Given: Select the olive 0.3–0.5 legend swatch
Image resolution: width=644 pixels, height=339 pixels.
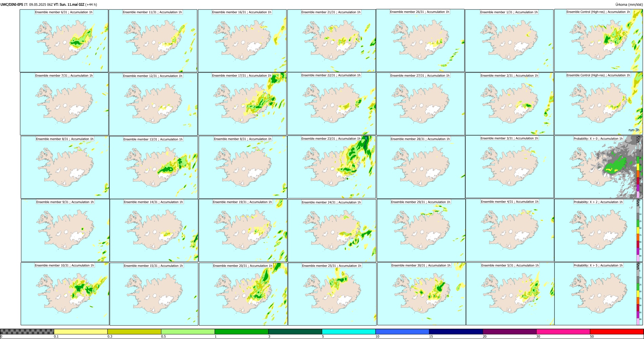Looking at the screenshot, I should pos(134,332).
